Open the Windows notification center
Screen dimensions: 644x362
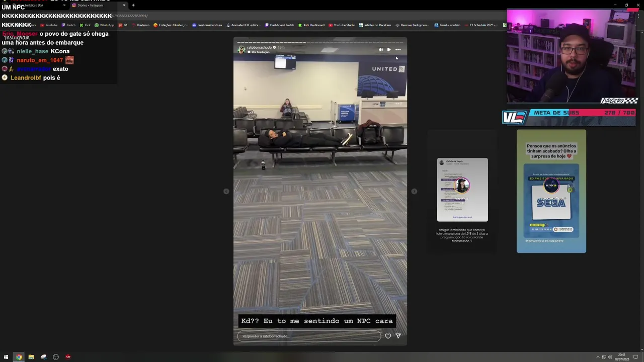pyautogui.click(x=636, y=357)
